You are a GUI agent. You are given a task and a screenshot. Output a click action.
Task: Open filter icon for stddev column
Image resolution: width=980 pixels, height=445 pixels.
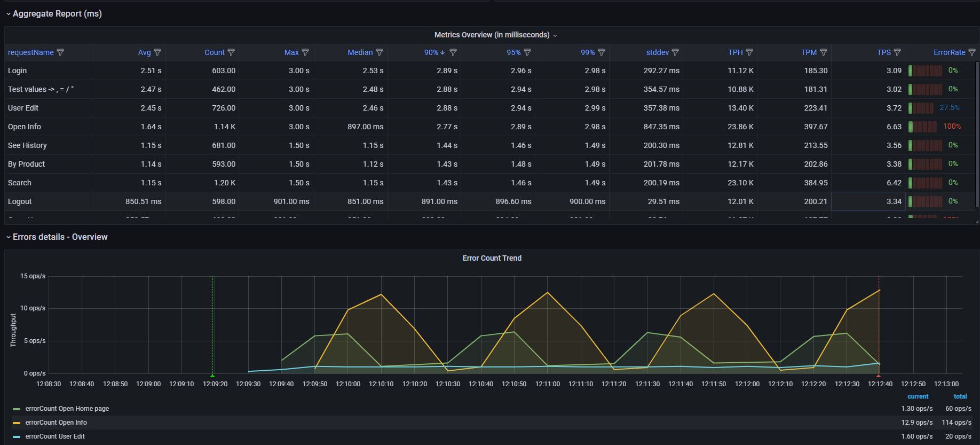coord(675,52)
